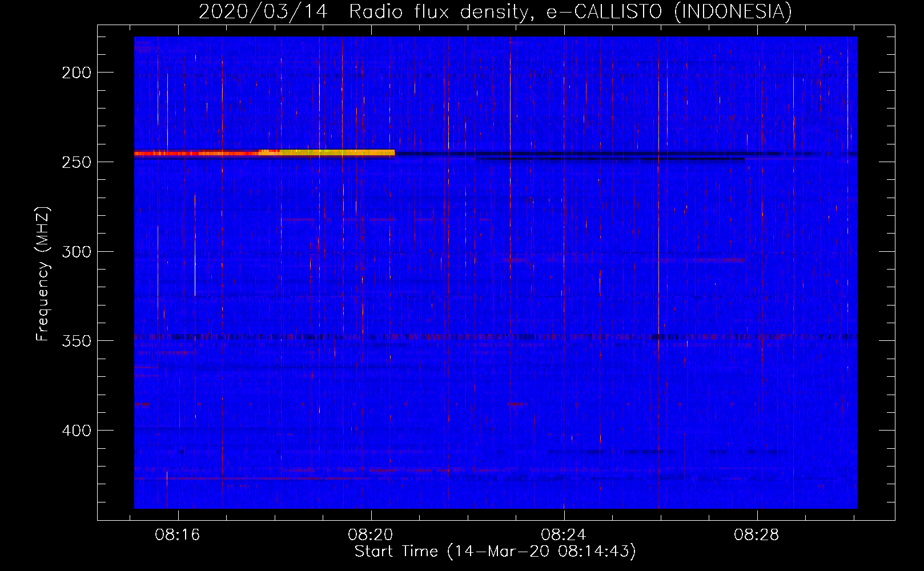Viewport: 924px width, 571px height.
Task: Click the 08:24 time tick label
Action: [x=564, y=535]
